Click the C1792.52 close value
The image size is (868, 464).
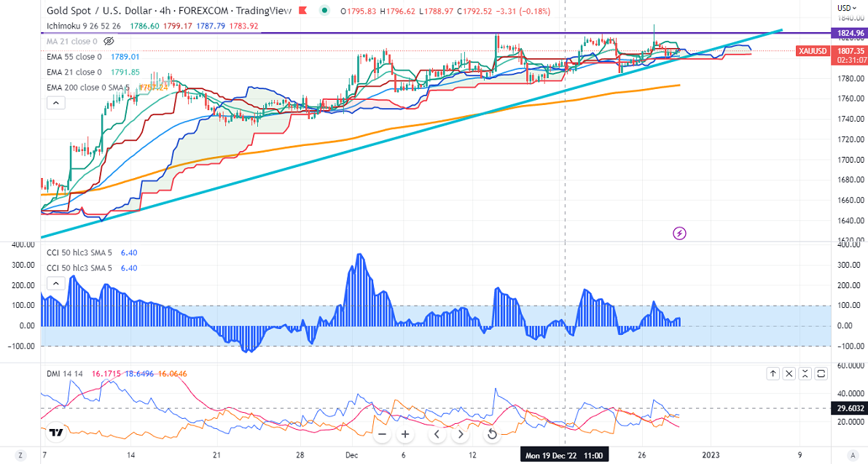[475, 11]
